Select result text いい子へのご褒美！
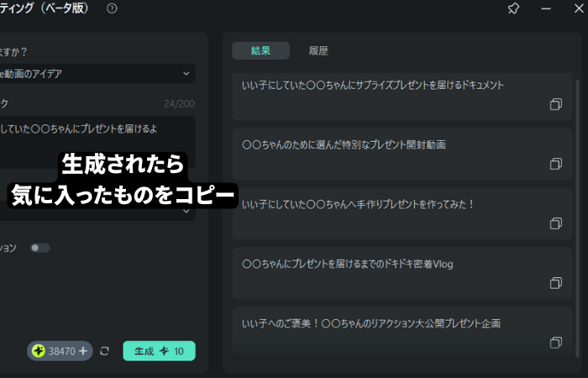Viewport: 588px width, 378px height. [281, 323]
